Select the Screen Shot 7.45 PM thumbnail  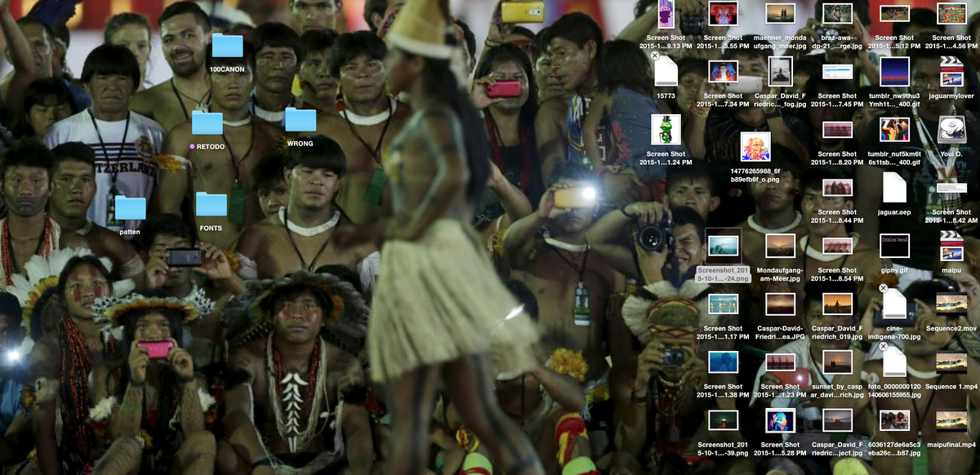tap(837, 71)
